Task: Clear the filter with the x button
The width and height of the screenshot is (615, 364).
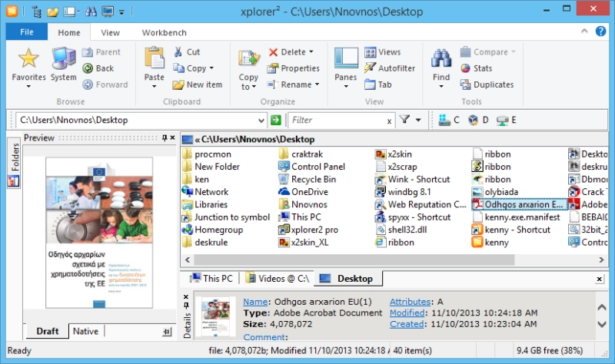Action: (x=389, y=121)
